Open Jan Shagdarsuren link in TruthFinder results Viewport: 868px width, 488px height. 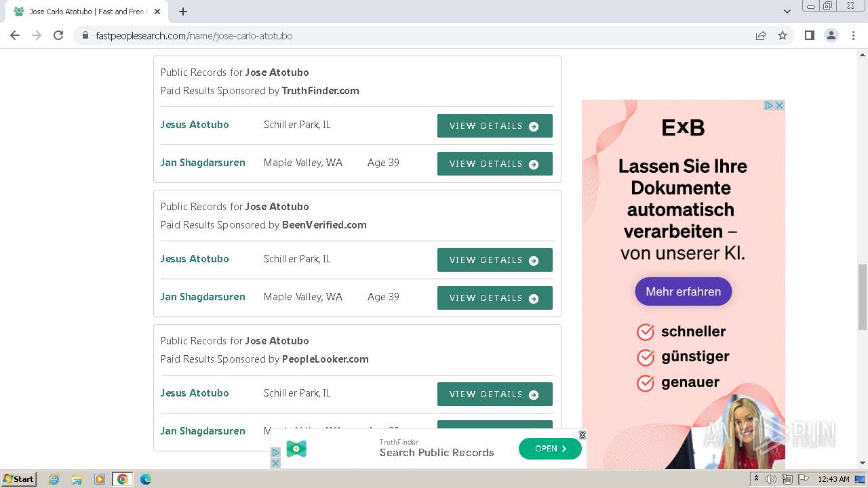(x=203, y=163)
